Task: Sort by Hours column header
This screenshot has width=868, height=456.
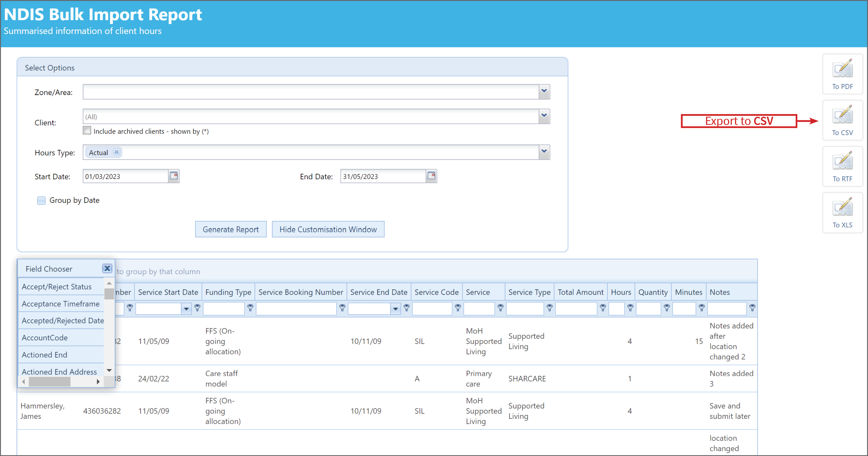Action: pos(621,292)
